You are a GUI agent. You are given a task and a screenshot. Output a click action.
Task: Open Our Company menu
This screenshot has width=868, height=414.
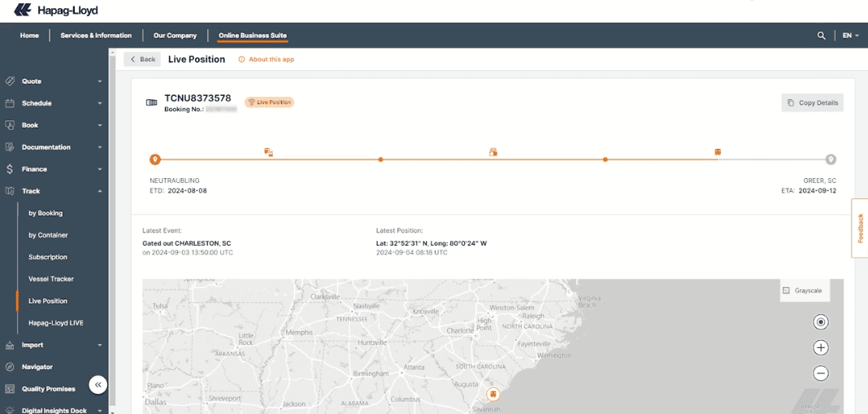point(175,36)
